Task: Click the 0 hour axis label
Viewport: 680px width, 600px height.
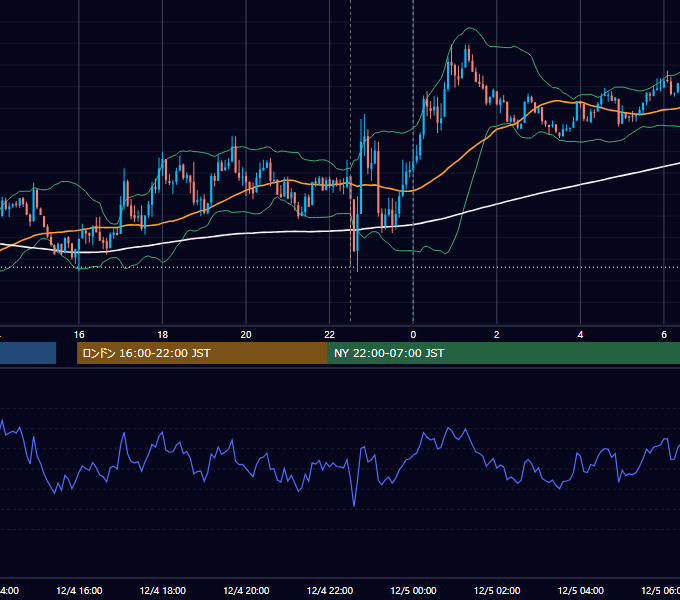Action: [413, 335]
